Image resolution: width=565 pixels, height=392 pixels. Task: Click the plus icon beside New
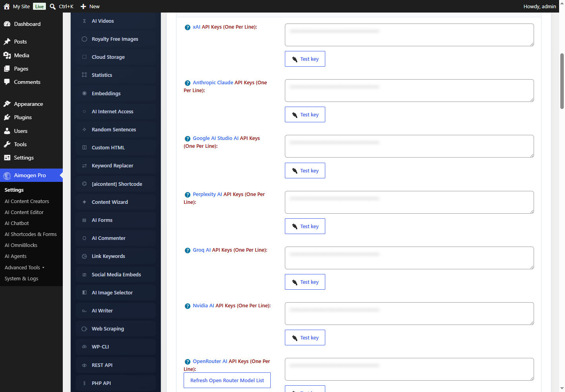(83, 6)
